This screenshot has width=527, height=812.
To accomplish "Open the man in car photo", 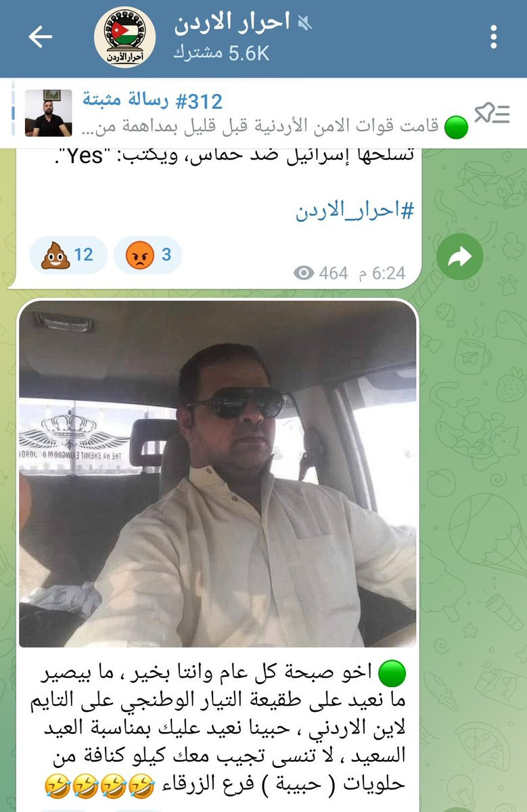I will 217,475.
